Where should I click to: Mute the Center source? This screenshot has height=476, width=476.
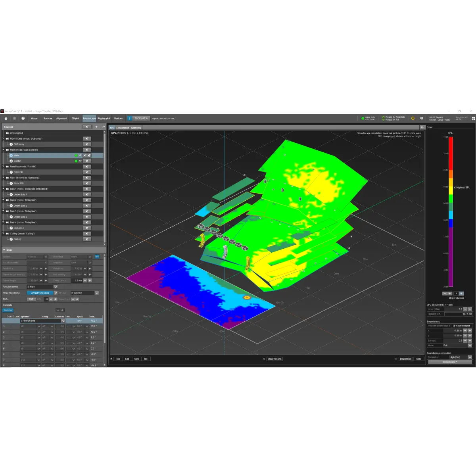click(x=87, y=161)
